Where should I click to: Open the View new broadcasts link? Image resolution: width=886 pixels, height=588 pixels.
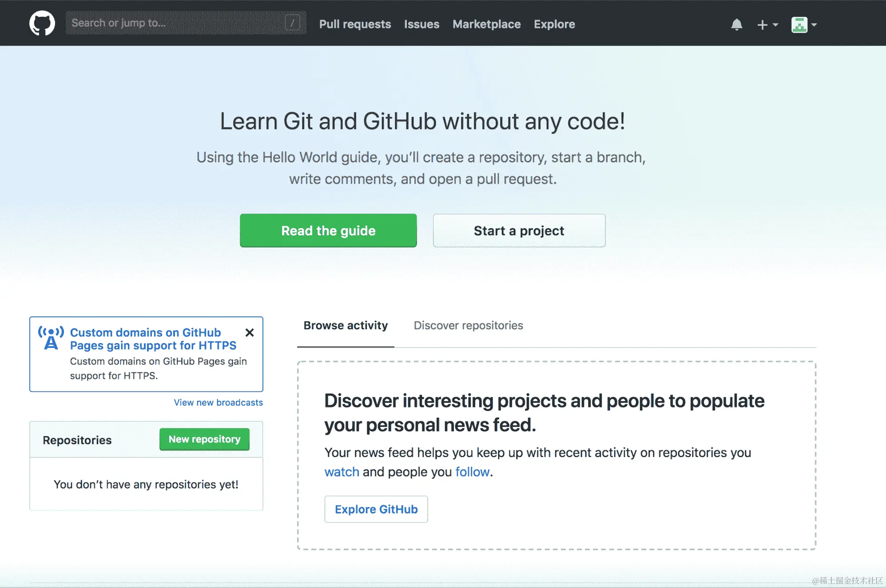click(x=218, y=403)
